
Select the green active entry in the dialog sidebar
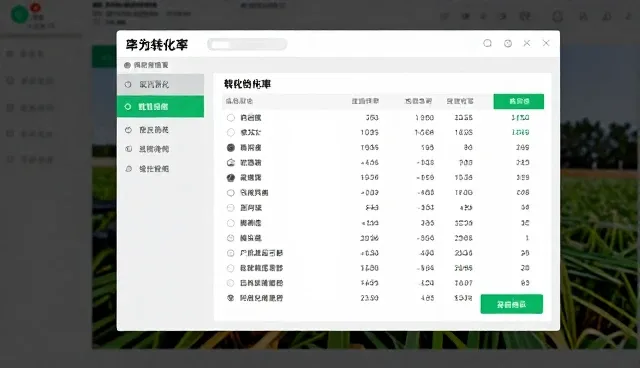coord(160,106)
